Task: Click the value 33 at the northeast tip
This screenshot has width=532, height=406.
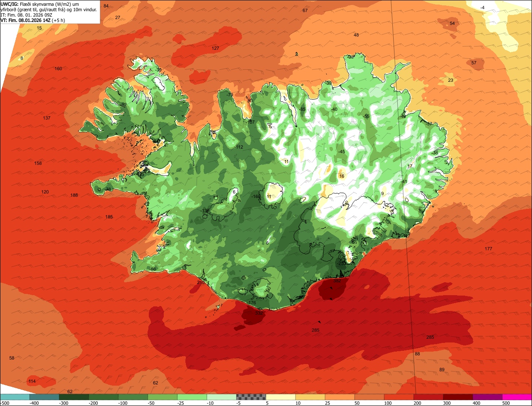Action: click(351, 57)
